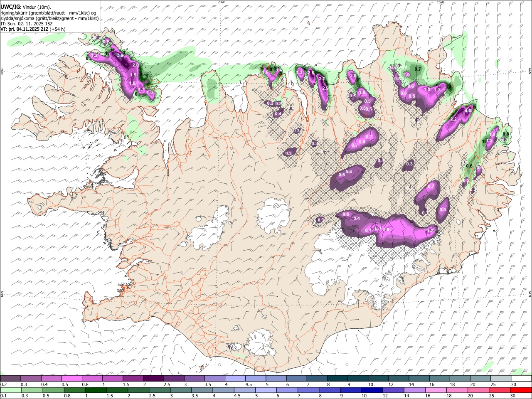Select lower legend swatch between 2 and 2.5

[x=138, y=390]
